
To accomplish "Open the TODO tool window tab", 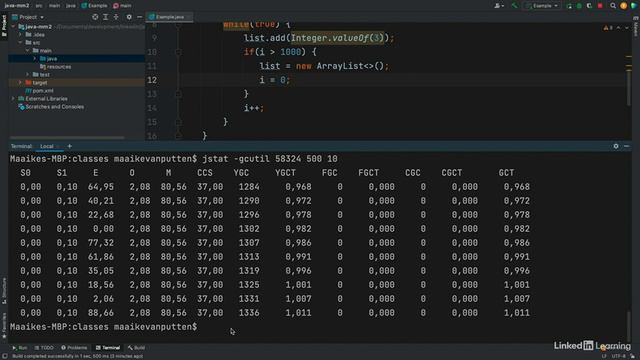I will pyautogui.click(x=44, y=348).
